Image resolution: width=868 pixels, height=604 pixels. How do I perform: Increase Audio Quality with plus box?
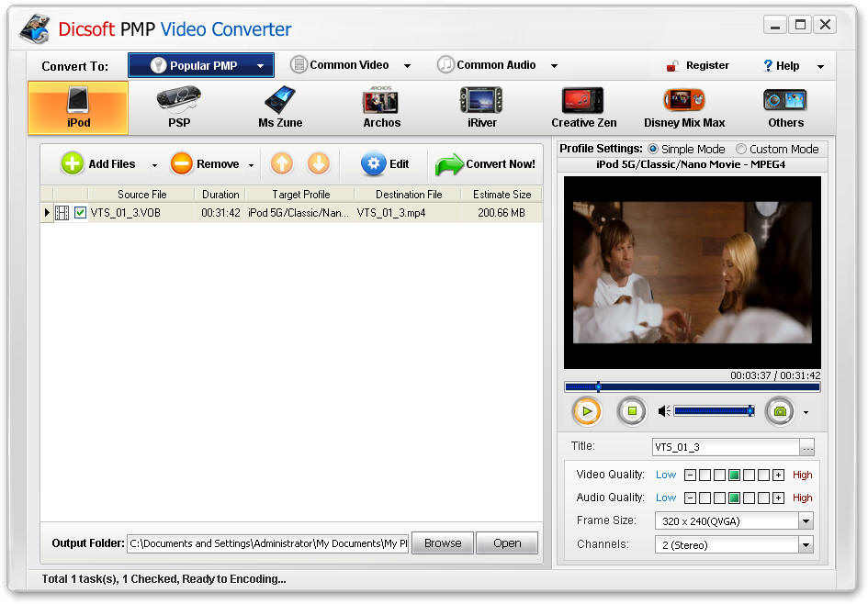(x=778, y=498)
